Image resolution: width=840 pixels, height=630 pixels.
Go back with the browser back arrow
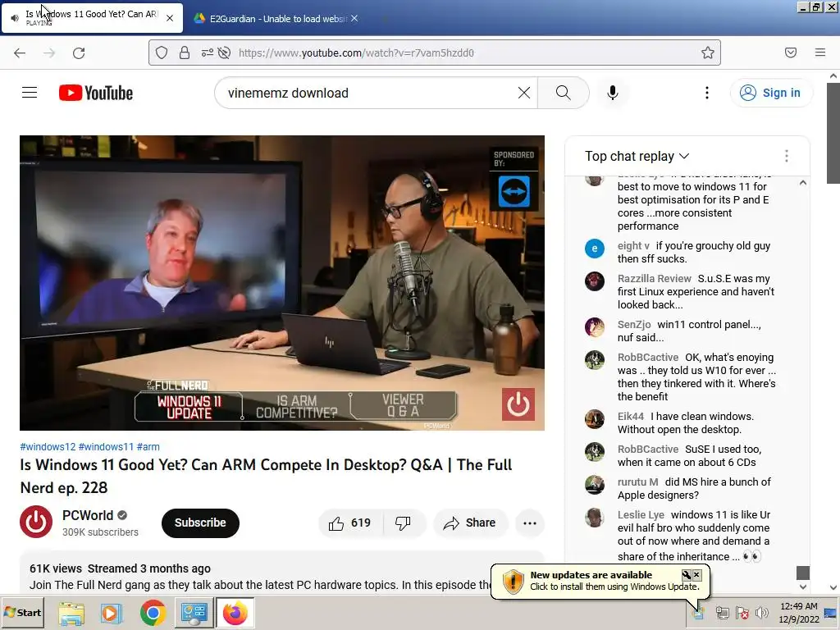click(20, 52)
